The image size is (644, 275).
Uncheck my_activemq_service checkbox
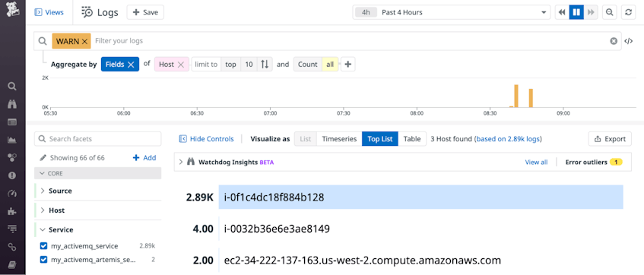(x=43, y=246)
